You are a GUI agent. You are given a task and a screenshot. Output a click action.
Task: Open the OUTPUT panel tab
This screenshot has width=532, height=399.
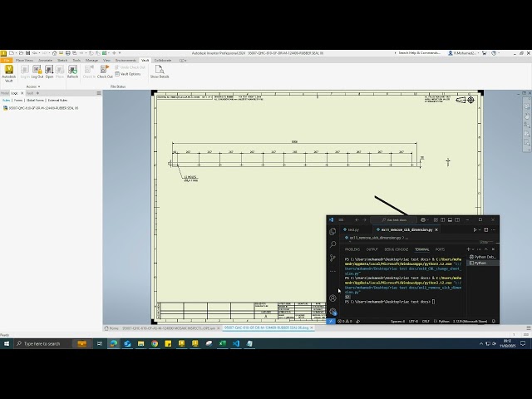pos(372,249)
